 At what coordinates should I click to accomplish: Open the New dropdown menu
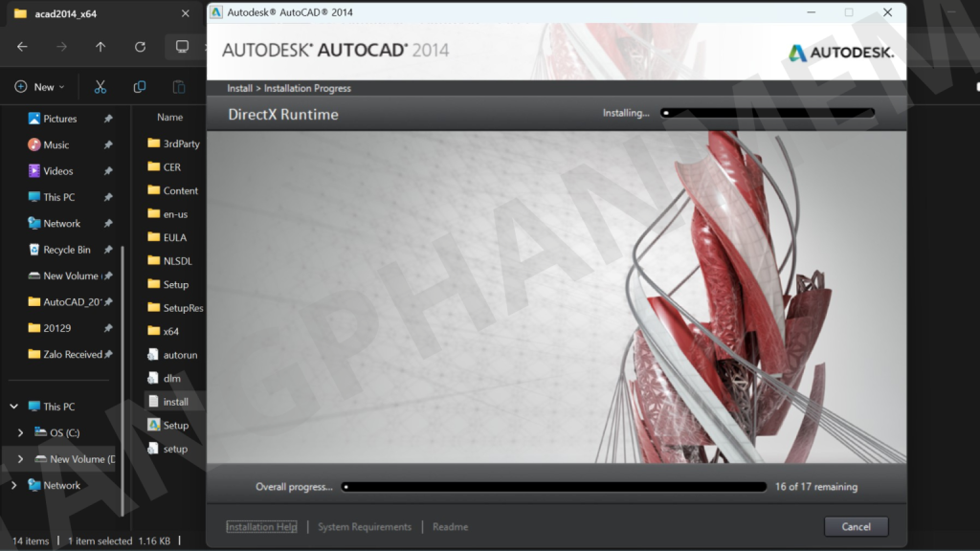click(x=40, y=87)
